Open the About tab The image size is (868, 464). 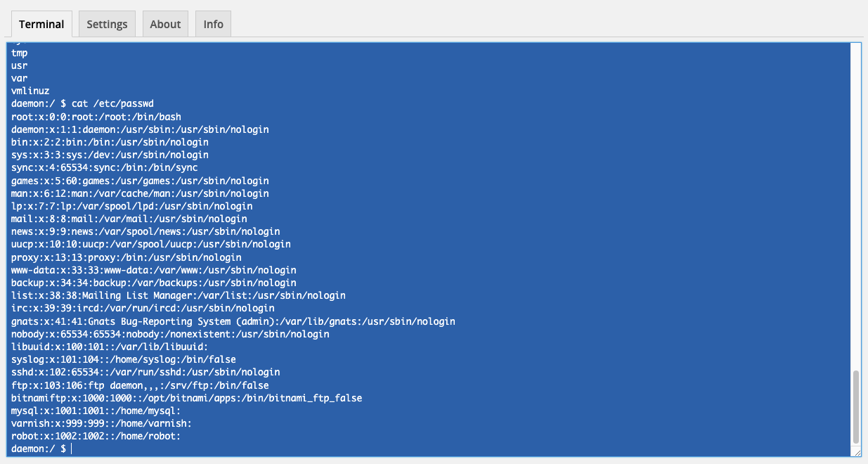(165, 24)
